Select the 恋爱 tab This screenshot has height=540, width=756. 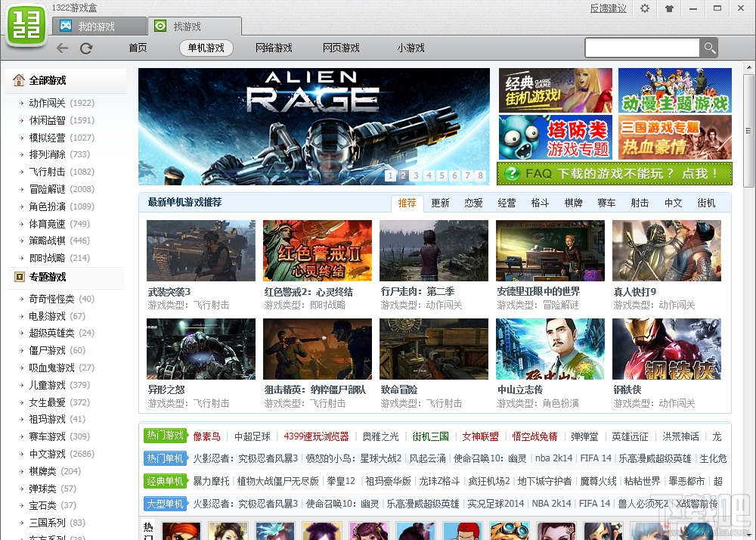(473, 203)
